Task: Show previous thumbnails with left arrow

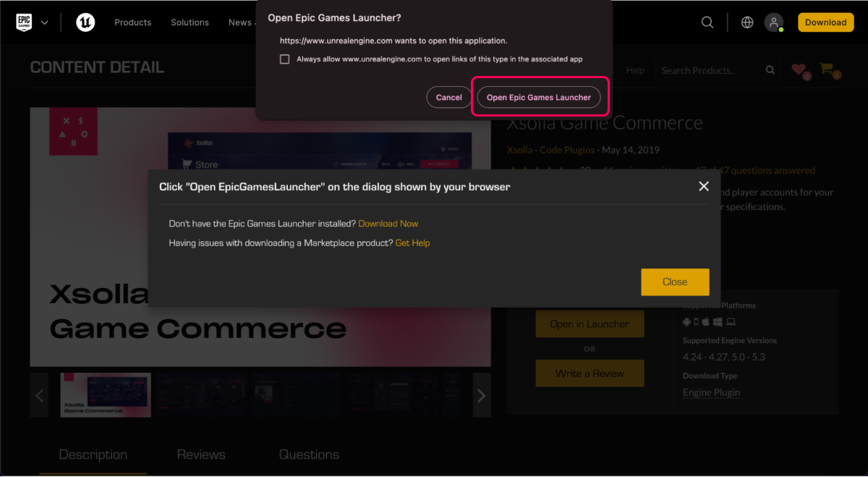Action: pyautogui.click(x=40, y=395)
